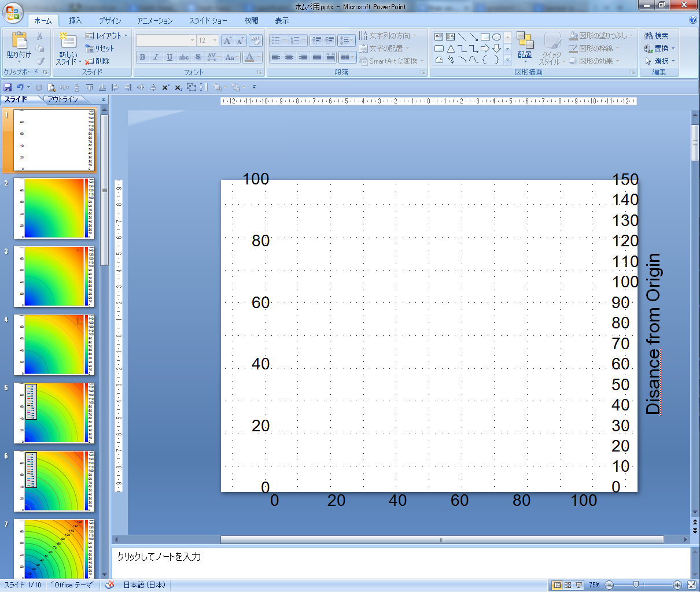This screenshot has width=700, height=592.
Task: Toggle Bold formatting button
Action: 142,57
